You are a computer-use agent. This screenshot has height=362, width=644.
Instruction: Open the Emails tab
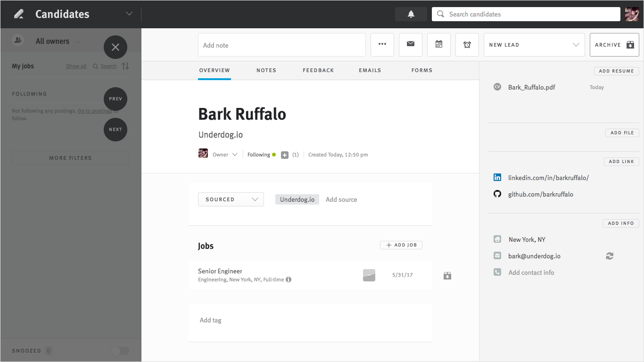[370, 70]
